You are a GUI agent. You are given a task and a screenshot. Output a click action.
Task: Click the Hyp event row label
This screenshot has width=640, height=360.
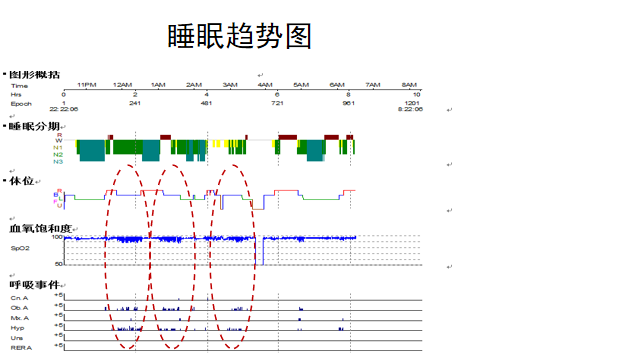[x=18, y=328]
